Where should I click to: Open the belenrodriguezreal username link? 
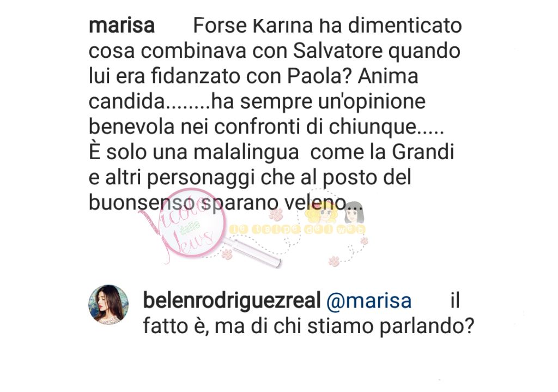[x=232, y=300]
